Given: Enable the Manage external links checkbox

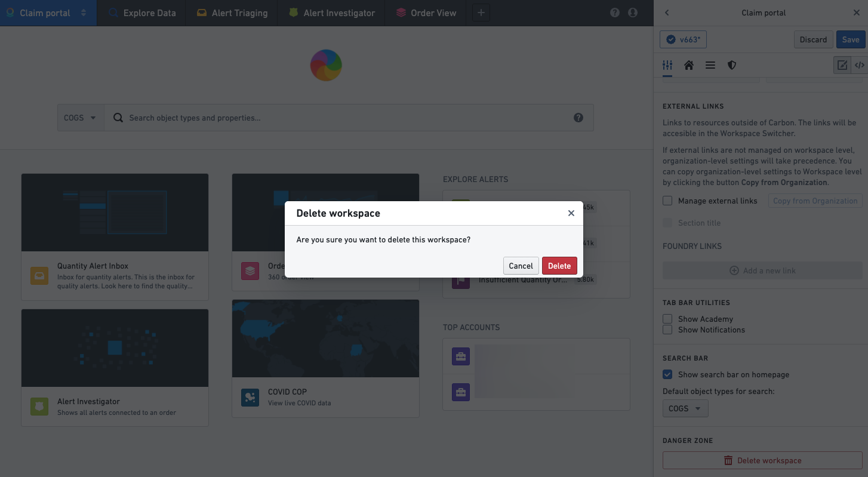Looking at the screenshot, I should 667,201.
